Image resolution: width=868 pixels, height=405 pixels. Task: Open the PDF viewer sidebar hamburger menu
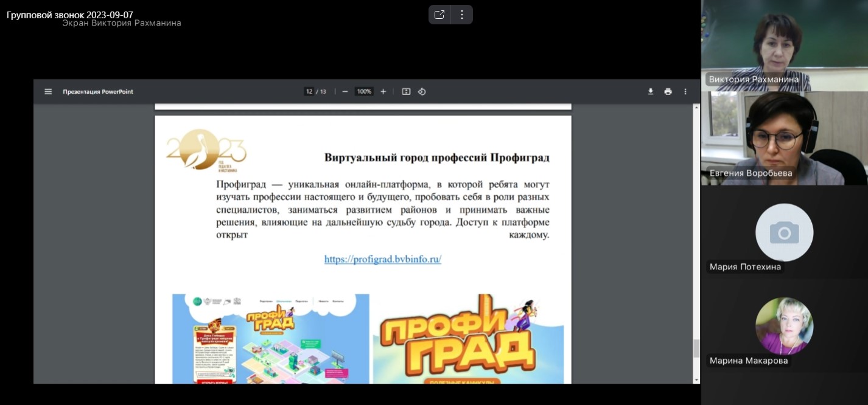pyautogui.click(x=48, y=92)
